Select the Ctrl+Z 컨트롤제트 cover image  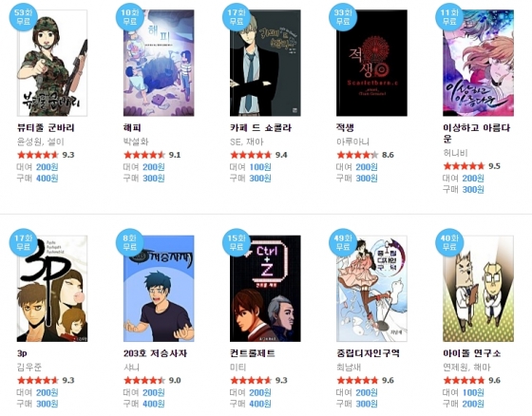265,289
